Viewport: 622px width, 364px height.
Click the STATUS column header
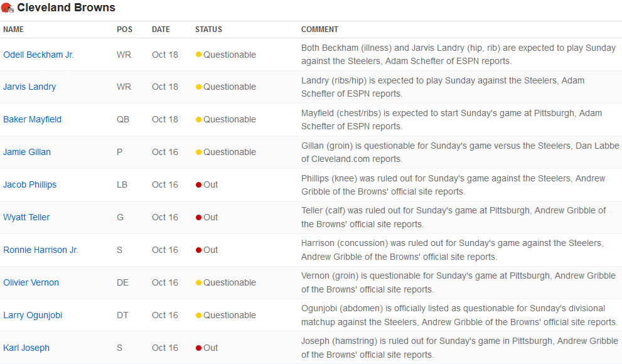tap(208, 29)
